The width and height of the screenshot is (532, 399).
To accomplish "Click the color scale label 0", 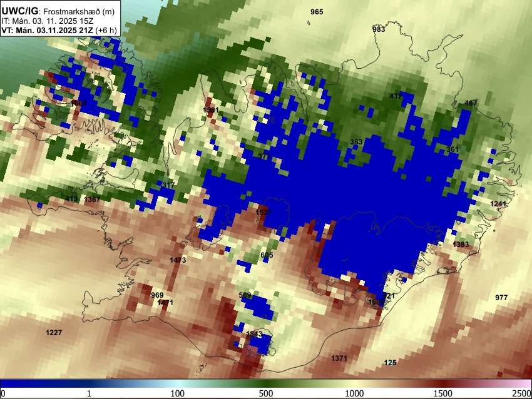I will click(3, 393).
